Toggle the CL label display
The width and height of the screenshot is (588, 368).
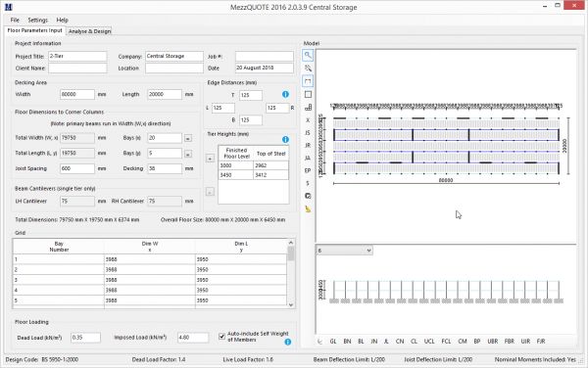tap(414, 342)
